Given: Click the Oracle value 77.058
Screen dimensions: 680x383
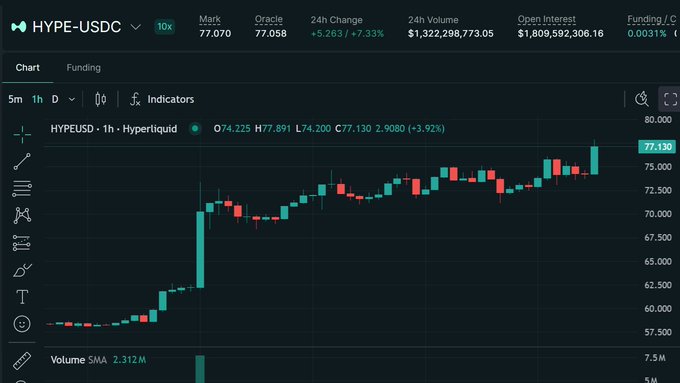Looking at the screenshot, I should pos(271,33).
